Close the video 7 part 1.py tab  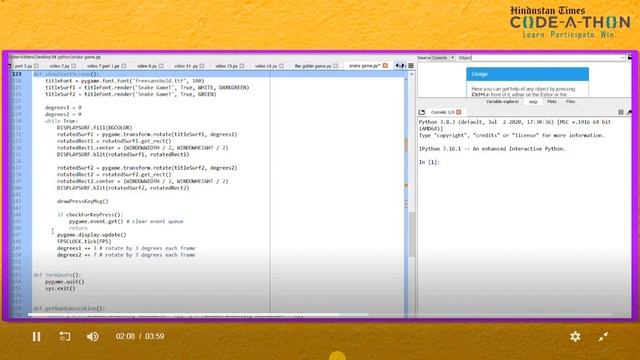coord(124,66)
